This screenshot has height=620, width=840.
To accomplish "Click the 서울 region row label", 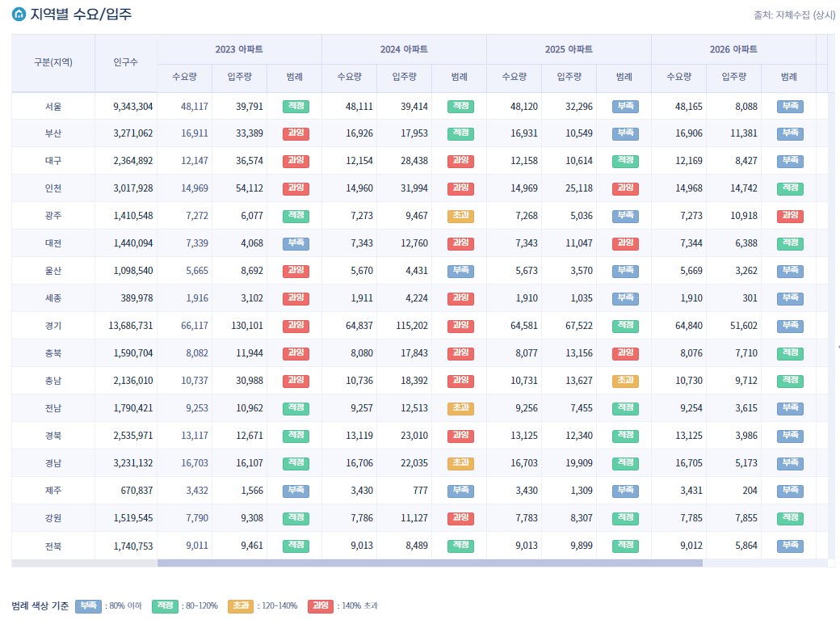I will click(x=53, y=107).
